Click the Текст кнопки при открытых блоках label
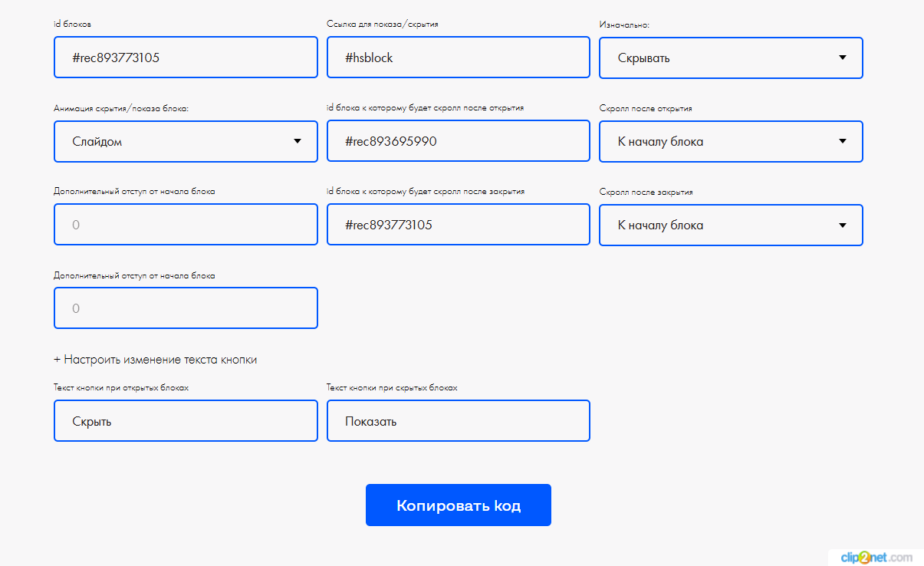This screenshot has height=566, width=924. point(121,387)
